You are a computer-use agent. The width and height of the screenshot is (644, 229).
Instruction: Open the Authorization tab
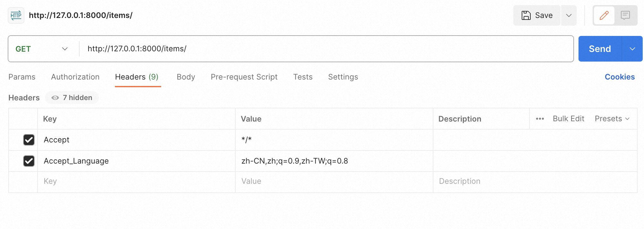(x=75, y=77)
